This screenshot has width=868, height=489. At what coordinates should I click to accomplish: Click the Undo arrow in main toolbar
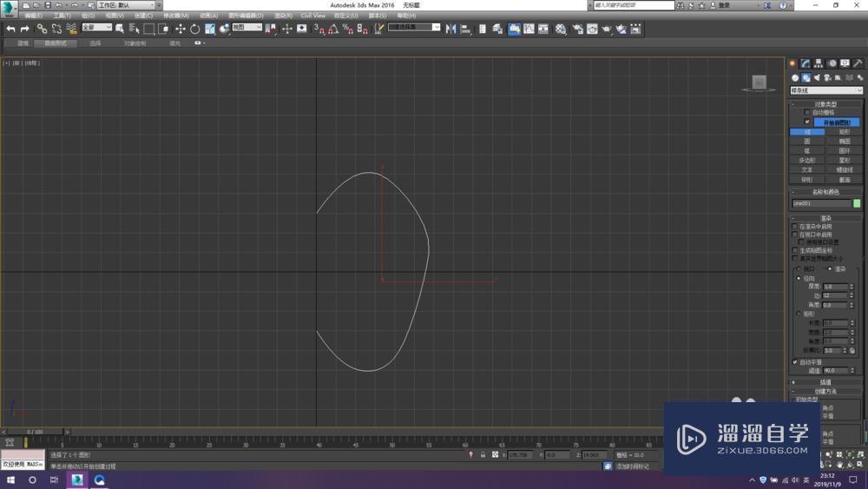tap(10, 29)
